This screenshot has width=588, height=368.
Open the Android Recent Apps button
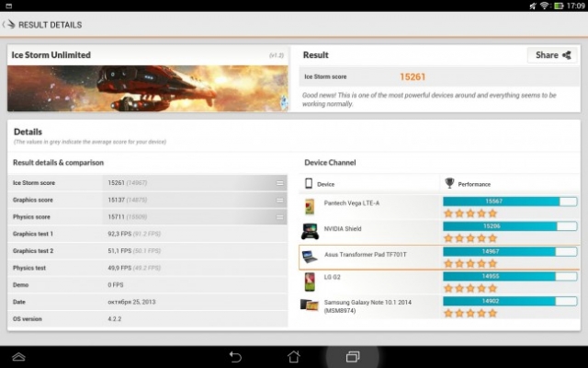pos(352,357)
